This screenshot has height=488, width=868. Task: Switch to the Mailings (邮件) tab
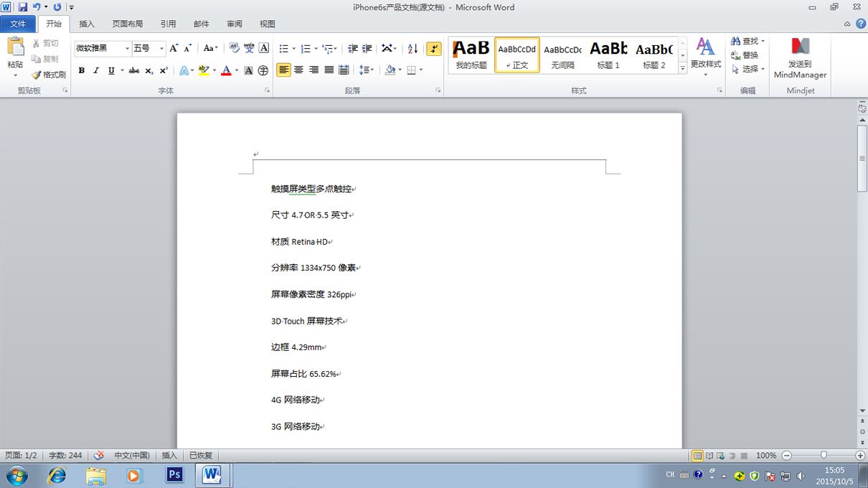(202, 24)
